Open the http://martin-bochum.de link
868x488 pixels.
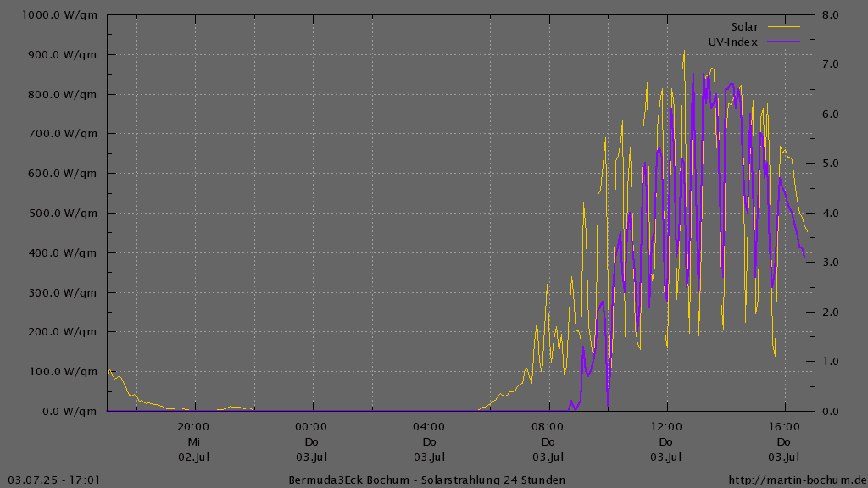(x=798, y=480)
